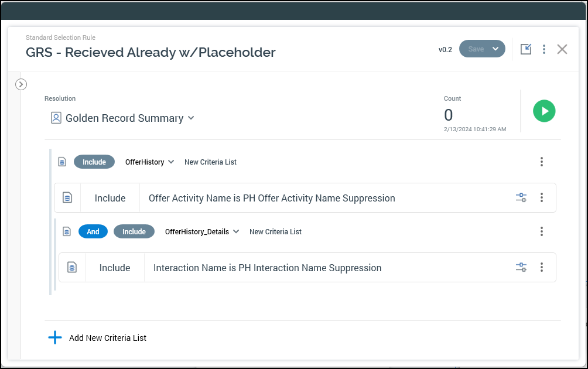This screenshot has height=369, width=588.
Task: Open rule in new window icon
Action: pyautogui.click(x=526, y=49)
